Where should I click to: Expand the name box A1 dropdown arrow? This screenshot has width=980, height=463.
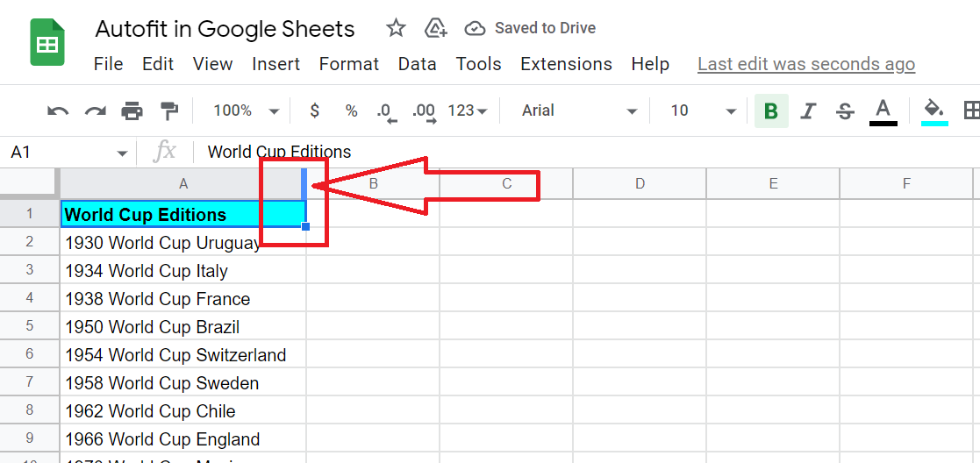tap(122, 153)
